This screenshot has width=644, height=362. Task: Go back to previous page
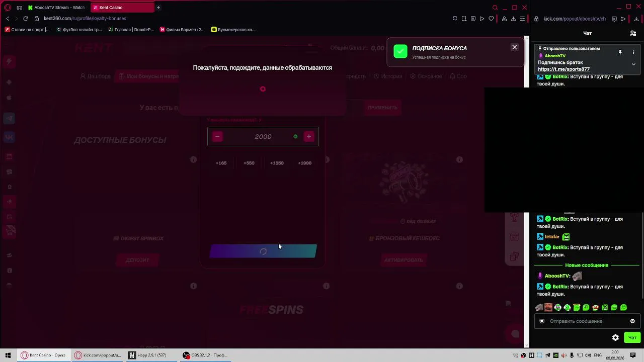click(x=8, y=19)
